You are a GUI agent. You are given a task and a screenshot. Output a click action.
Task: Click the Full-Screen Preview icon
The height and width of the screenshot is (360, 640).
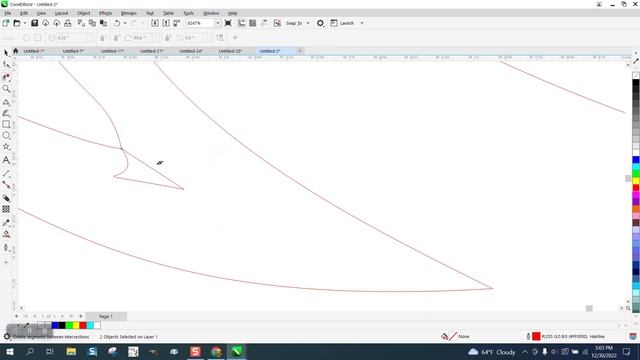[x=228, y=23]
